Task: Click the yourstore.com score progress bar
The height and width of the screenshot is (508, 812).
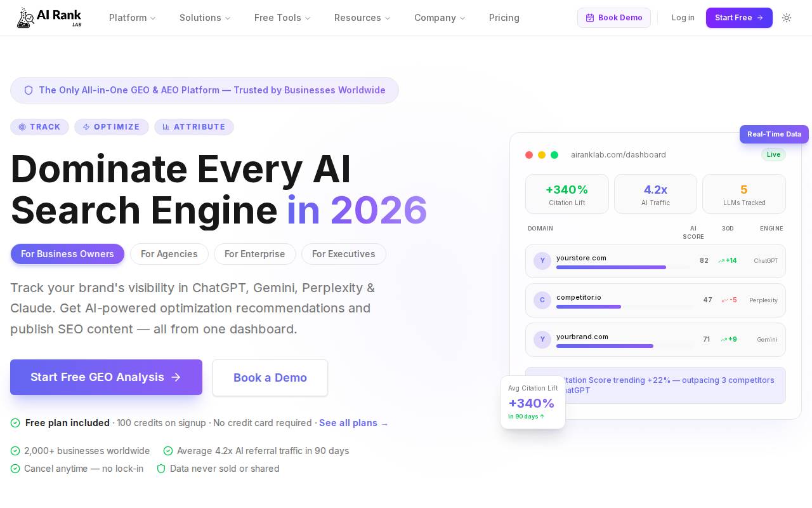Action: click(623, 267)
